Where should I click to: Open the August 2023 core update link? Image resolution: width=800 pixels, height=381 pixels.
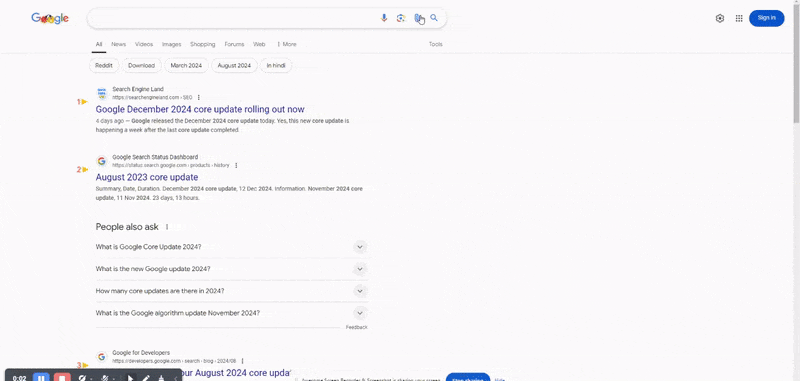click(x=147, y=177)
